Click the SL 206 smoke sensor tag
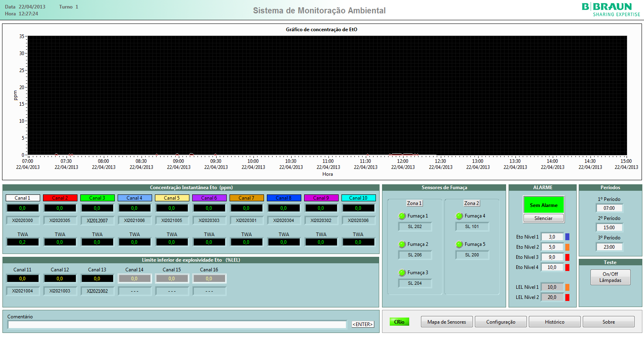The height and width of the screenshot is (337, 644). click(415, 255)
